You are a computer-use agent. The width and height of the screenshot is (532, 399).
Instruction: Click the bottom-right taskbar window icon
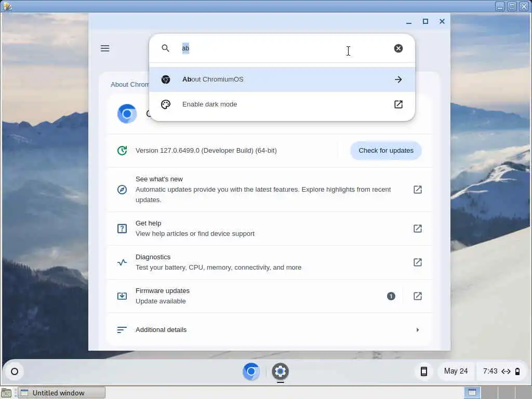coord(472,393)
